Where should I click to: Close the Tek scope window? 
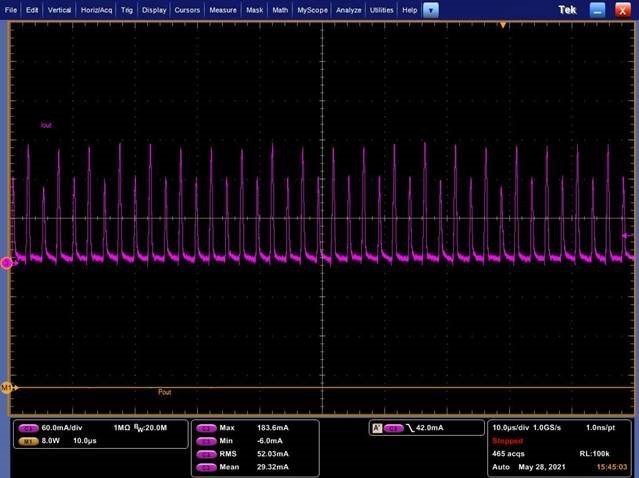622,10
